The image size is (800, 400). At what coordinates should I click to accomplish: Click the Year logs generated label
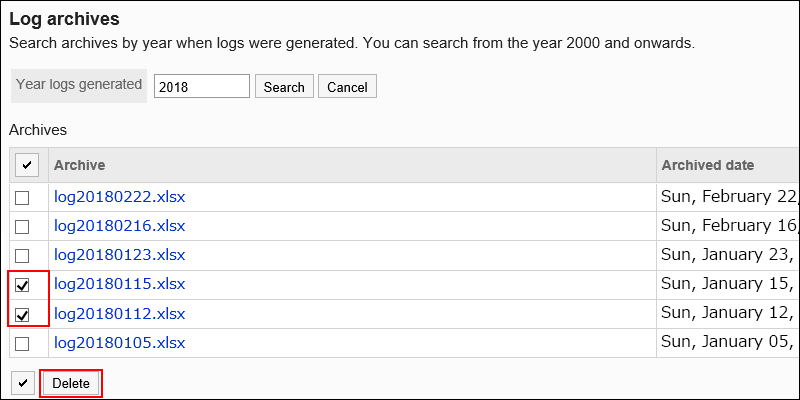(x=79, y=85)
